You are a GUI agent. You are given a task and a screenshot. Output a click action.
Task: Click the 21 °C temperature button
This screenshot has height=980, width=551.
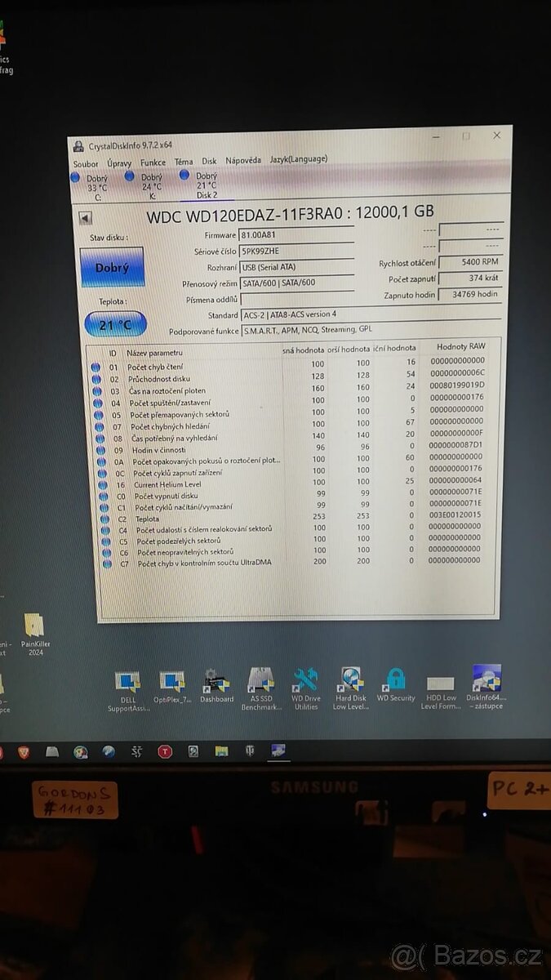(115, 324)
